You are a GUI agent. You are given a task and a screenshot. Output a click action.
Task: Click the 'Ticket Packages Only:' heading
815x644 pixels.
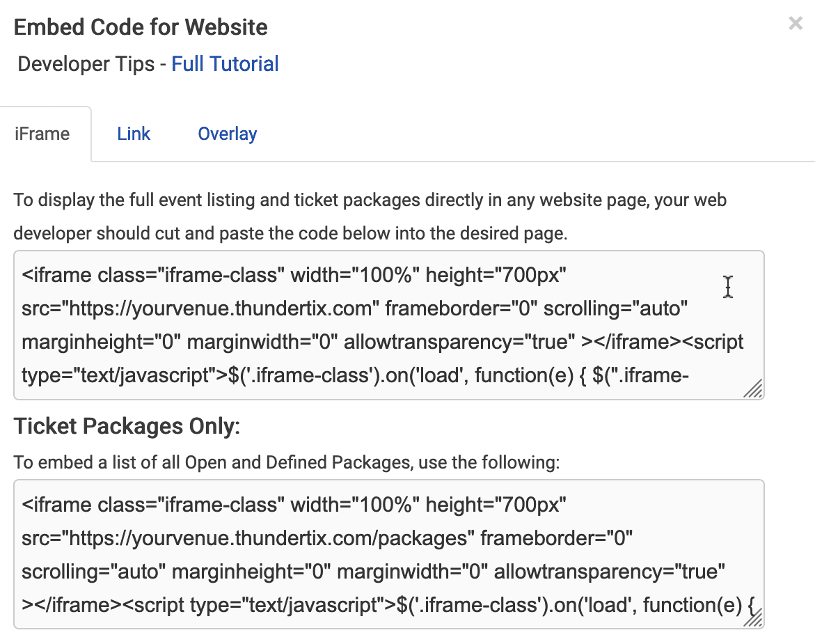coord(127,426)
